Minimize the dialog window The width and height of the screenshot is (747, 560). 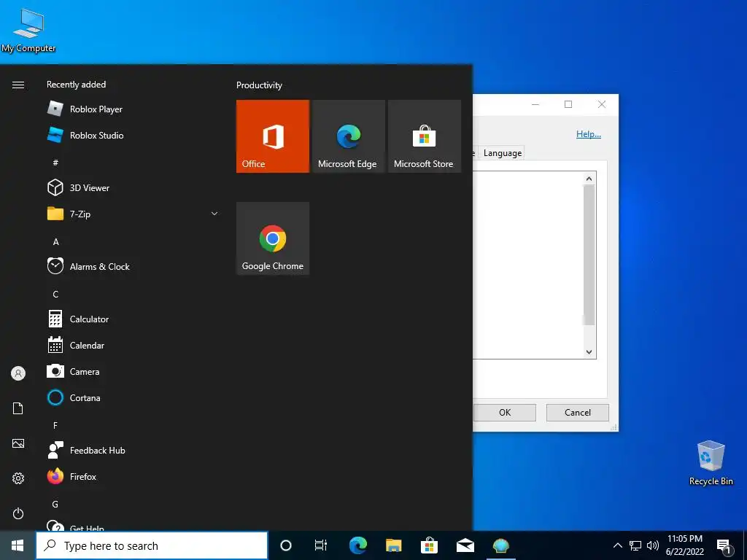click(535, 104)
